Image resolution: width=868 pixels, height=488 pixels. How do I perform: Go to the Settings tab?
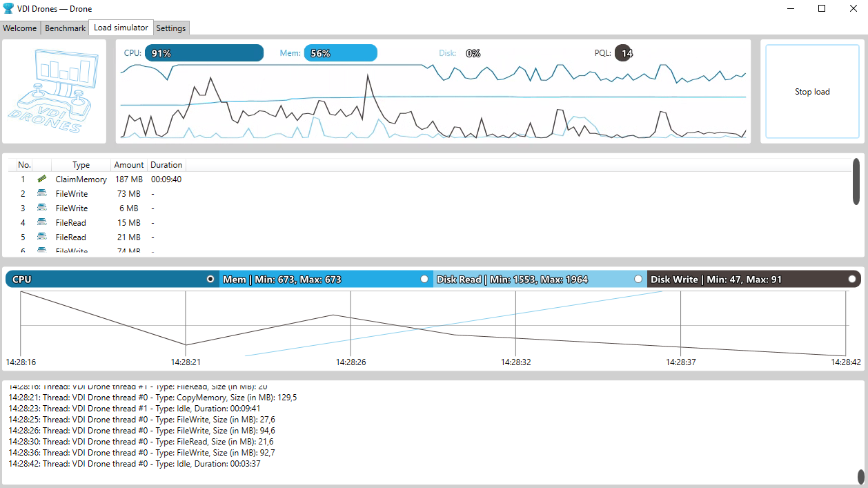(x=171, y=28)
